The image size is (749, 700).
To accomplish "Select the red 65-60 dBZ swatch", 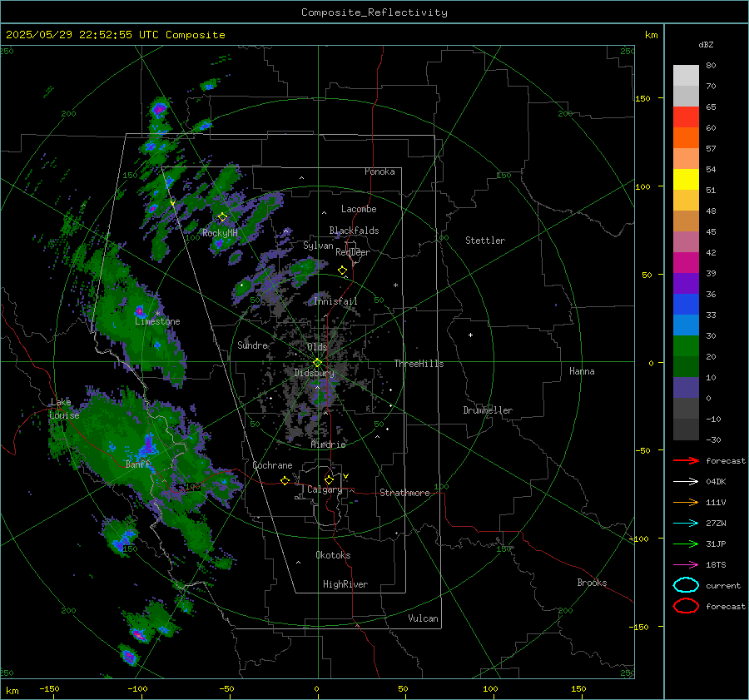I will coord(686,117).
